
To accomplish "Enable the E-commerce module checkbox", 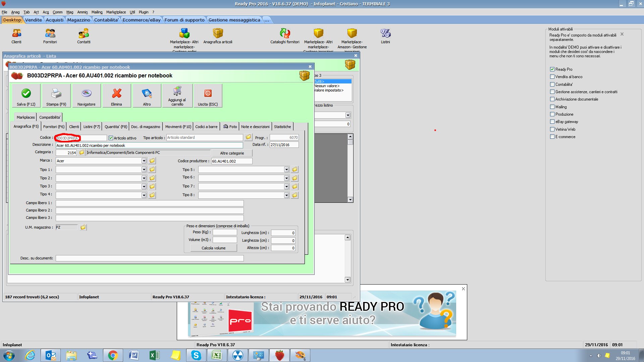I will [x=552, y=137].
